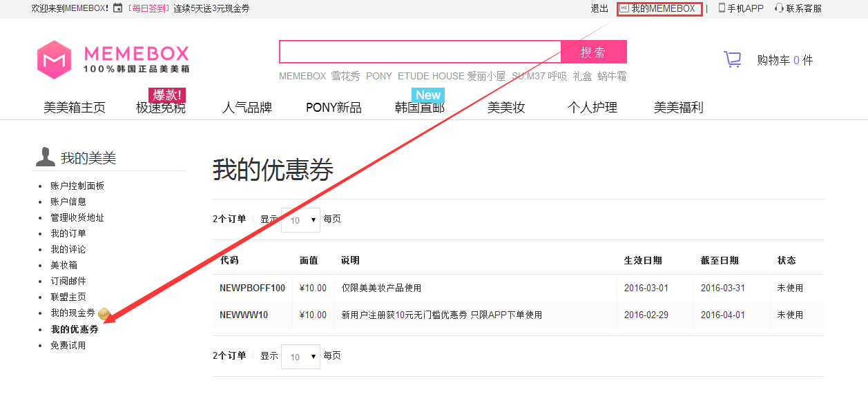Click the SU:M37 呼吸 suggestion
The height and width of the screenshot is (412, 868).
[539, 76]
